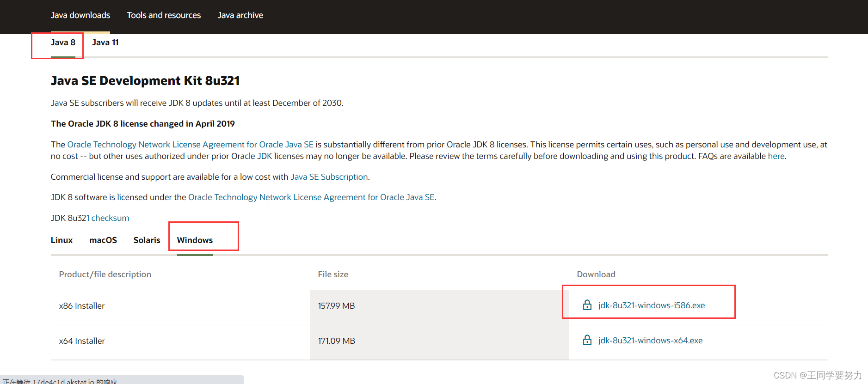Download jdk-8u321-windows-i586.exe
This screenshot has height=384, width=868.
[x=652, y=305]
